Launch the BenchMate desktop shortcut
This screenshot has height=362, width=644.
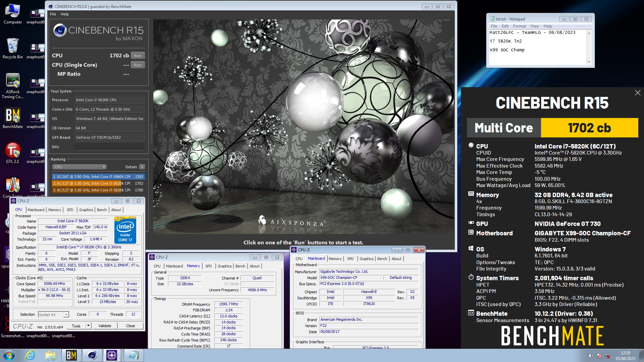(x=12, y=118)
